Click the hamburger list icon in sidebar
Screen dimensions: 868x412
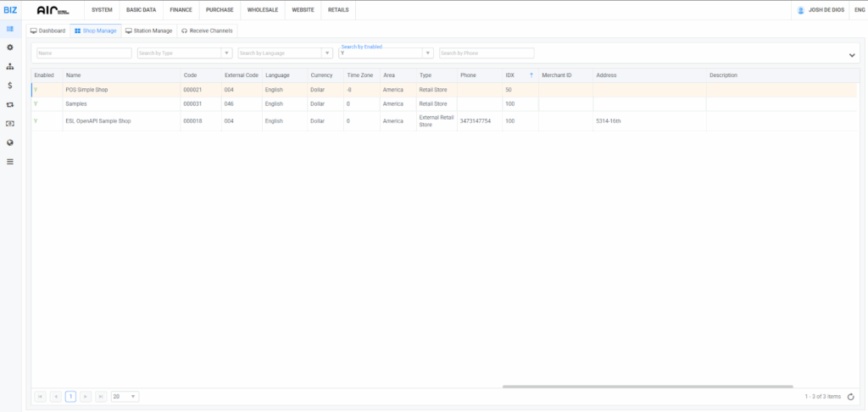[x=10, y=161]
